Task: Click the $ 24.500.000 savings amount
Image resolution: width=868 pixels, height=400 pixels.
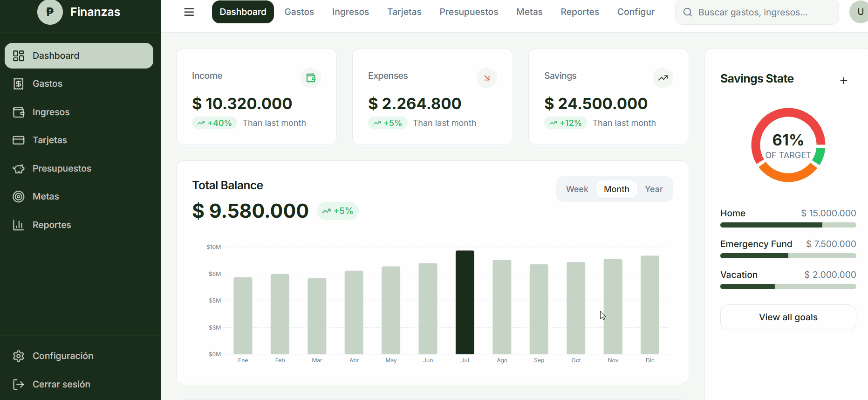Action: pos(596,103)
